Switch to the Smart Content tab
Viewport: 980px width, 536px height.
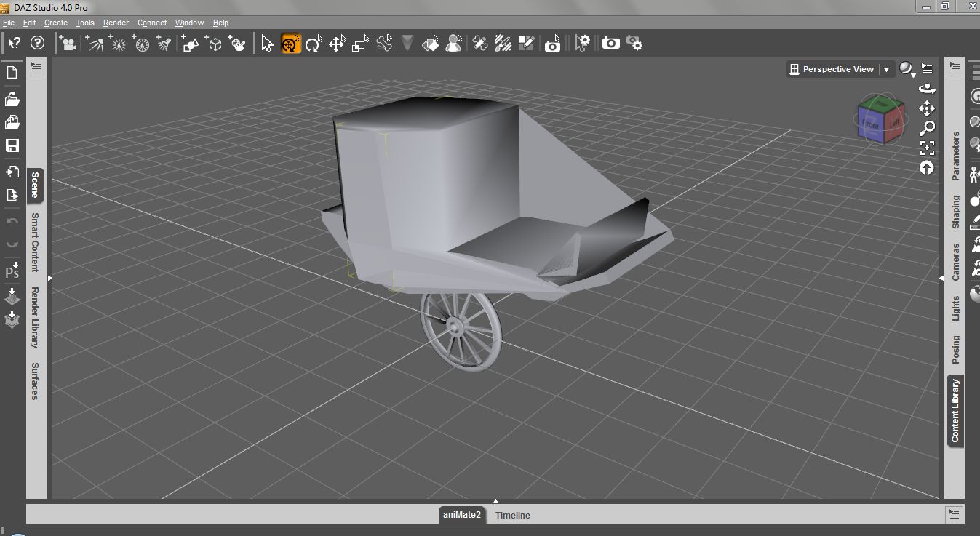[x=35, y=242]
